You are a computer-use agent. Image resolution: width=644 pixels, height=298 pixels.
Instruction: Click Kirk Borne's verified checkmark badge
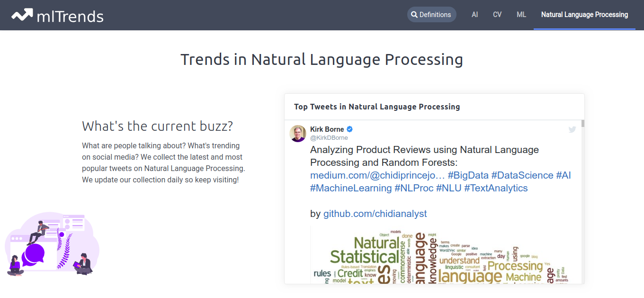click(349, 128)
